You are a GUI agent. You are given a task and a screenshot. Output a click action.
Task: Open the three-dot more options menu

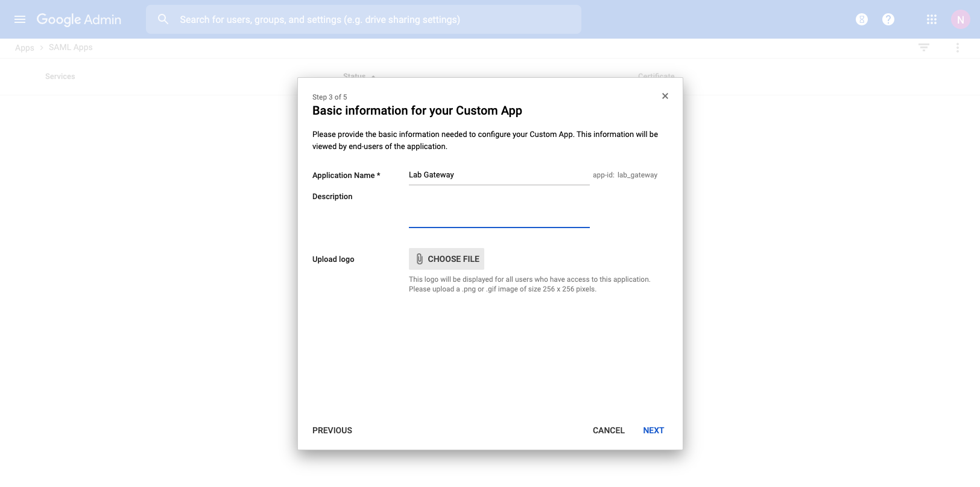957,47
